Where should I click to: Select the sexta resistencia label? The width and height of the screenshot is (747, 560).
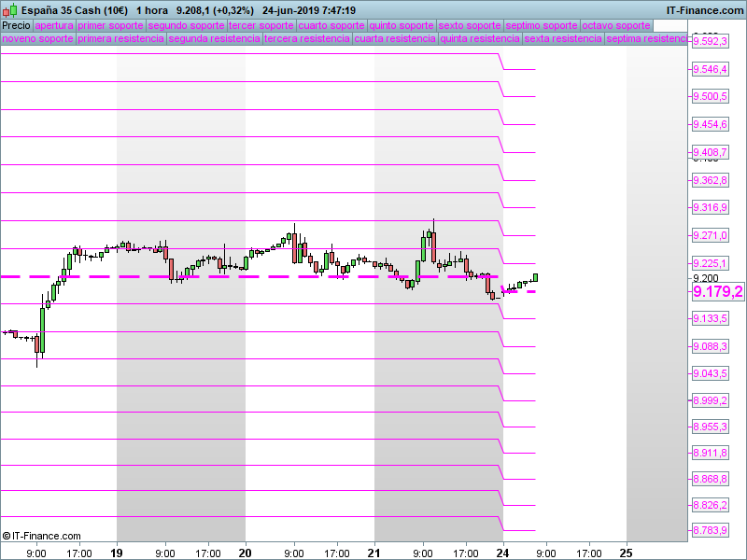[x=563, y=38]
